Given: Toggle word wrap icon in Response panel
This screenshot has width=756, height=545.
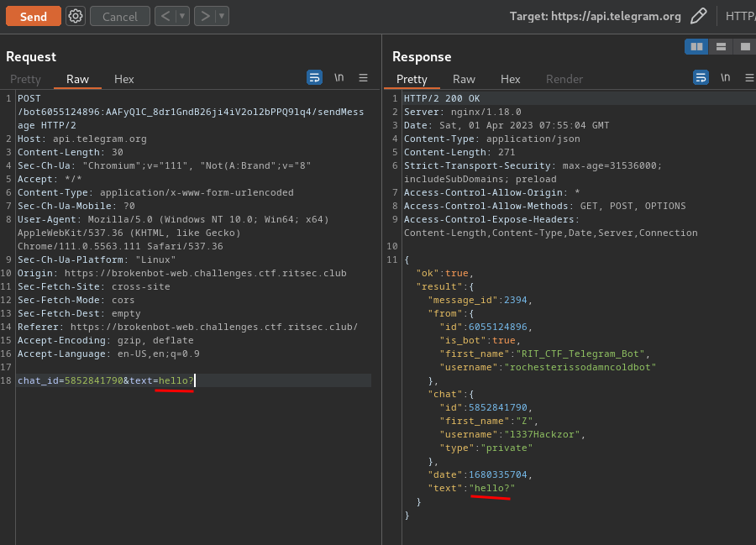Looking at the screenshot, I should point(701,77).
